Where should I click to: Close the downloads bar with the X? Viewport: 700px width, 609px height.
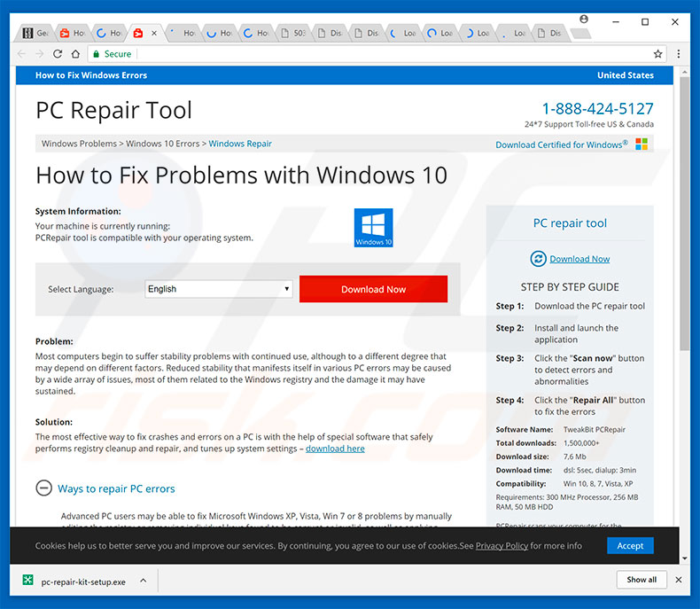tap(679, 580)
